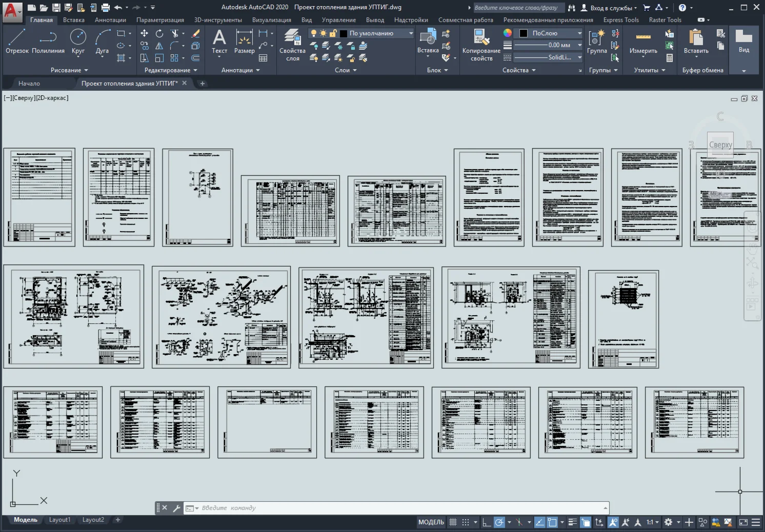Open the Текст text tool

tap(219, 42)
